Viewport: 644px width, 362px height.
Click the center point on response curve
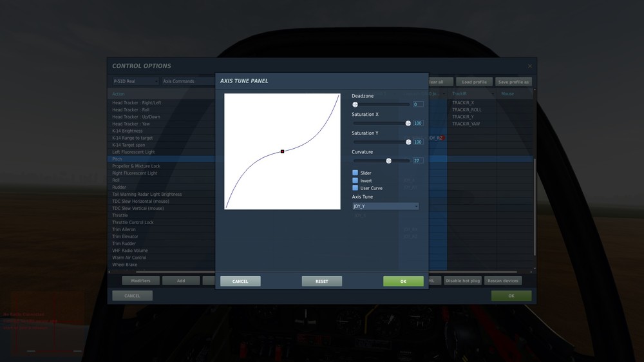(282, 151)
